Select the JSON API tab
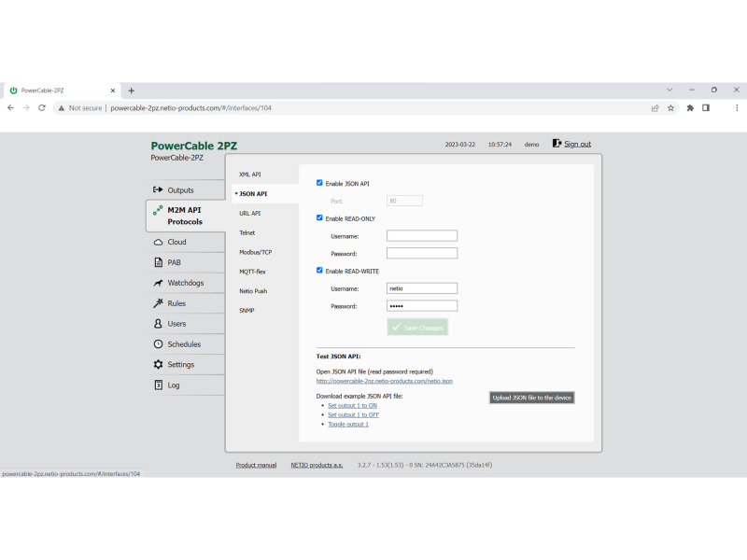This screenshot has height=560, width=747. pyautogui.click(x=253, y=194)
